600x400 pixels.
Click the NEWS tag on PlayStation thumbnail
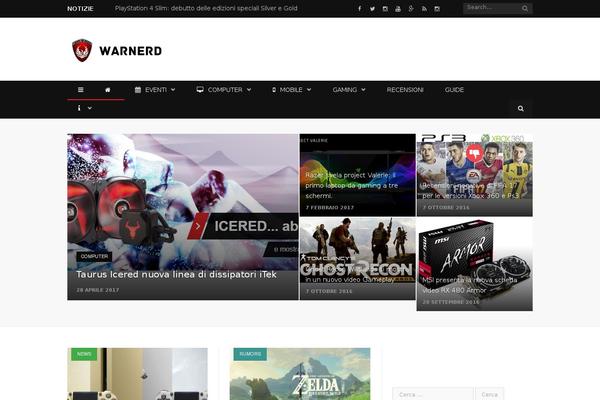tap(84, 354)
